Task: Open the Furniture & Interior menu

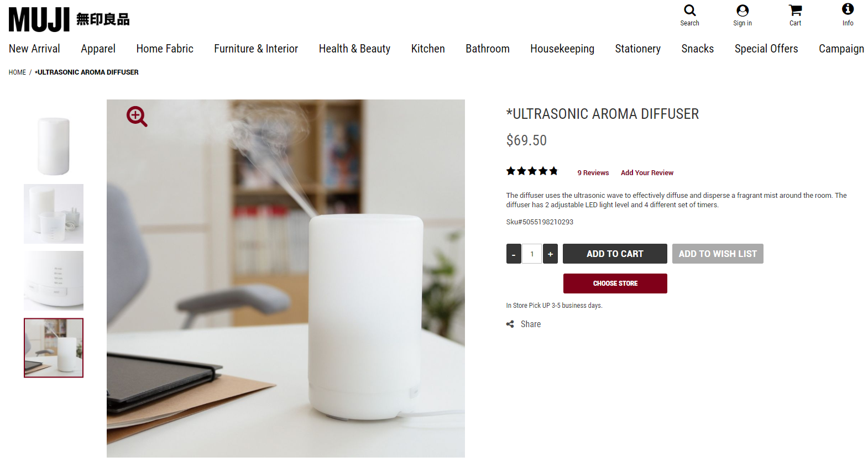Action: tap(256, 49)
